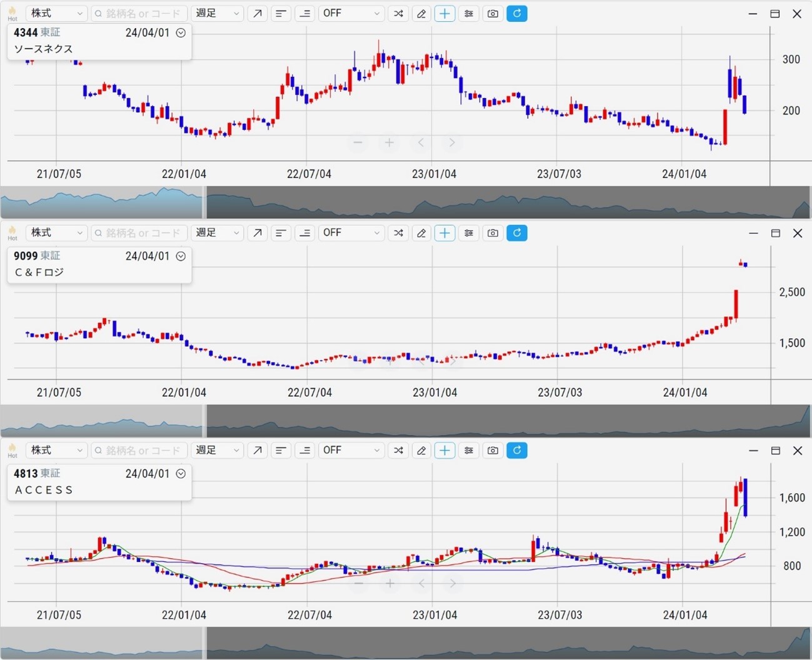Click the 銘柄名 or コード search field in ACCESS chart

coord(140,451)
